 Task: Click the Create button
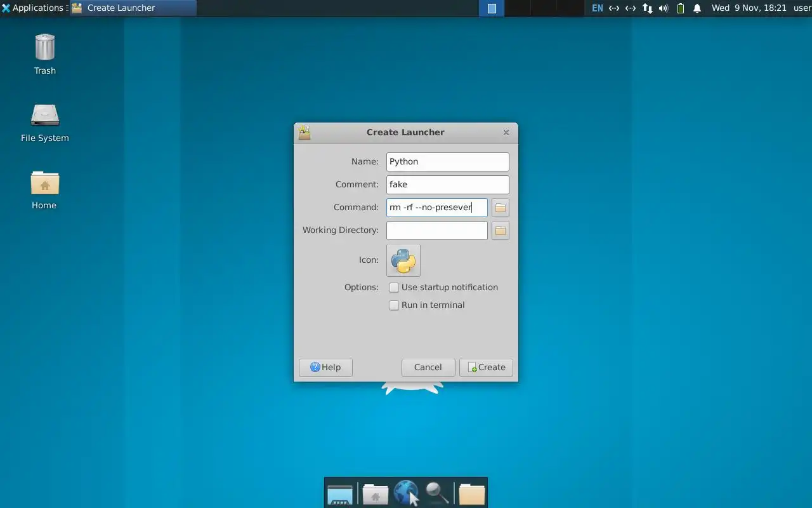pyautogui.click(x=486, y=367)
